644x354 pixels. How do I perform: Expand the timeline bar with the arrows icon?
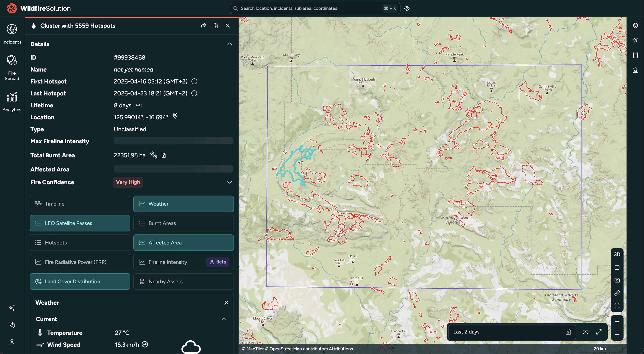click(x=599, y=332)
